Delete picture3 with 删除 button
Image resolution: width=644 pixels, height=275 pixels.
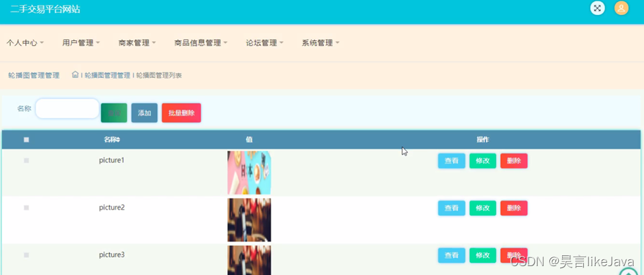pyautogui.click(x=514, y=255)
